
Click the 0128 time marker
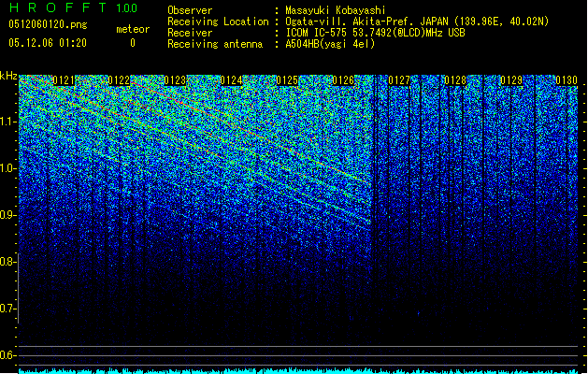click(455, 80)
